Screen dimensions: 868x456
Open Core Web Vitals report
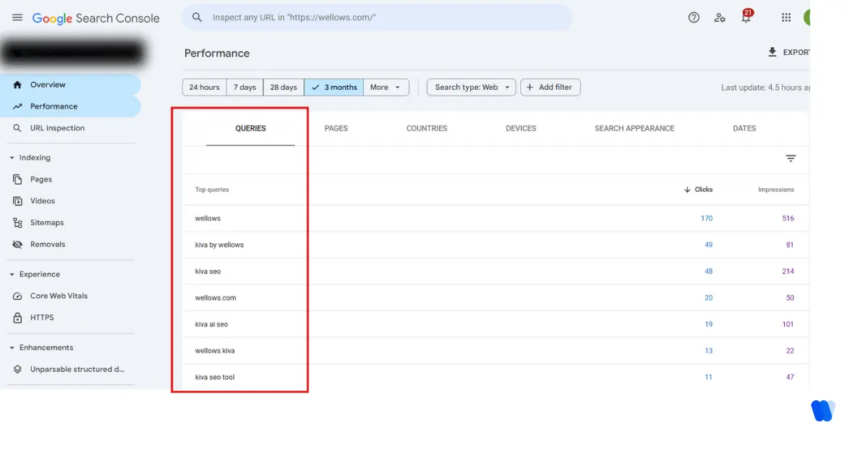pos(16,295)
